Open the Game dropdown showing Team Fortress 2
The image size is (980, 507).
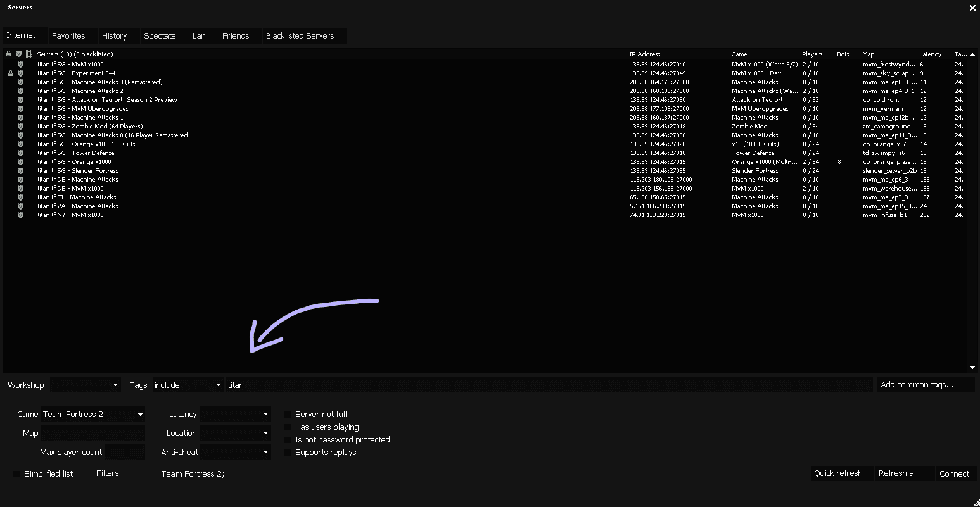pos(93,415)
